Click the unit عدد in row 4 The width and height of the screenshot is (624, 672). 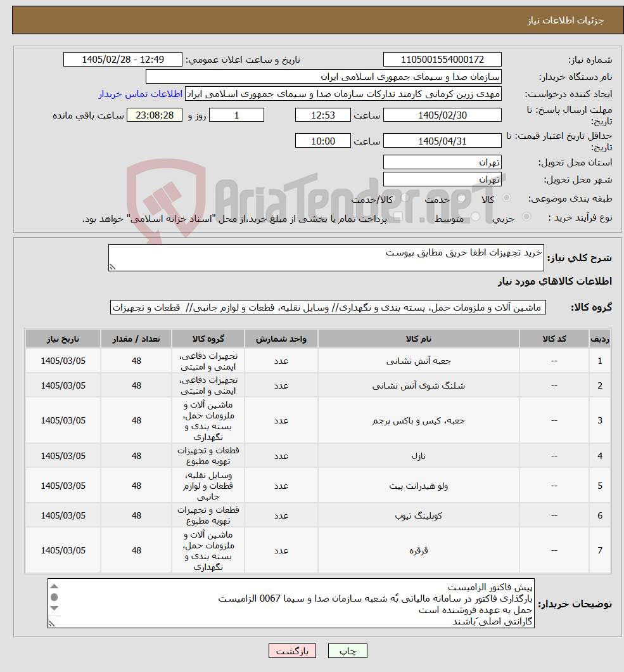point(281,456)
